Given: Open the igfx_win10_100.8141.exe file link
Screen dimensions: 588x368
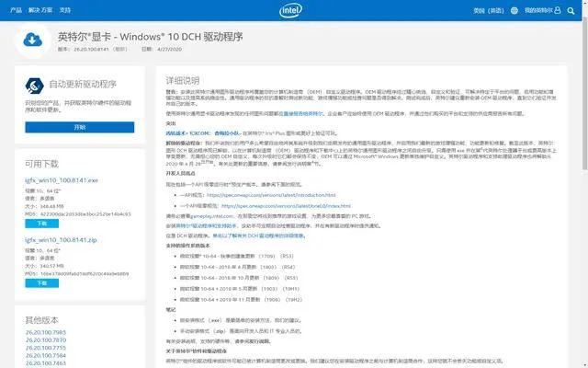Looking at the screenshot, I should click(x=62, y=180).
